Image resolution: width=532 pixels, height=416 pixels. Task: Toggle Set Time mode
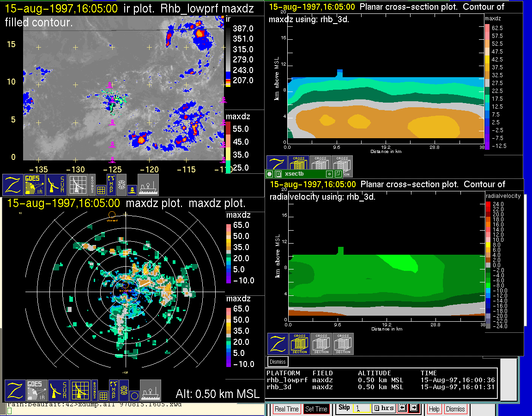coord(316,409)
